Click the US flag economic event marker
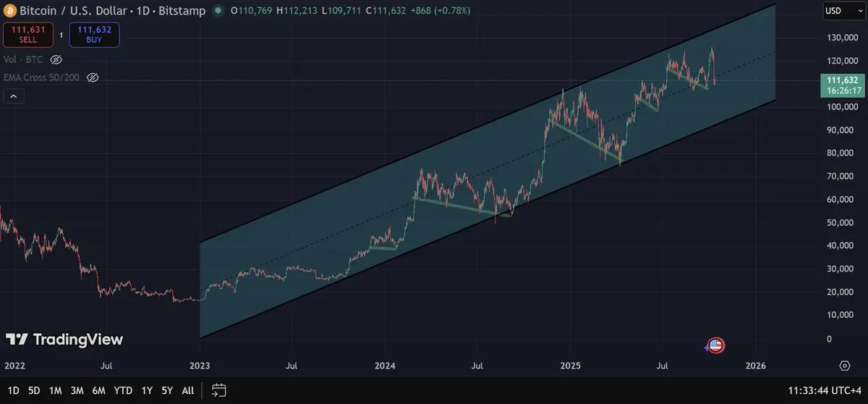Image resolution: width=868 pixels, height=404 pixels. click(x=716, y=346)
